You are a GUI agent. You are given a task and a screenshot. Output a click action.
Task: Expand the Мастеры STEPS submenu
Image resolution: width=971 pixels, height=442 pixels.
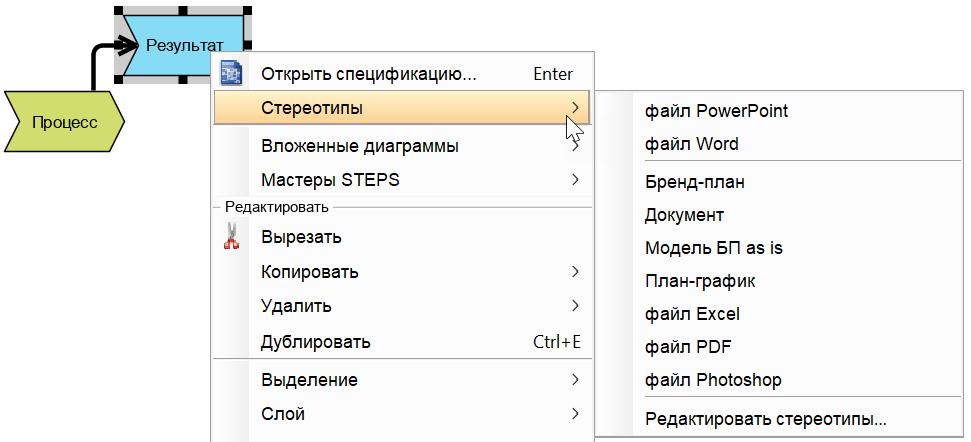[330, 180]
